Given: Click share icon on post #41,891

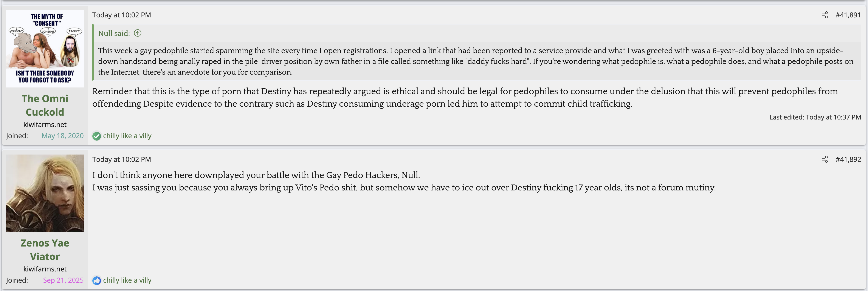Looking at the screenshot, I should tap(824, 15).
